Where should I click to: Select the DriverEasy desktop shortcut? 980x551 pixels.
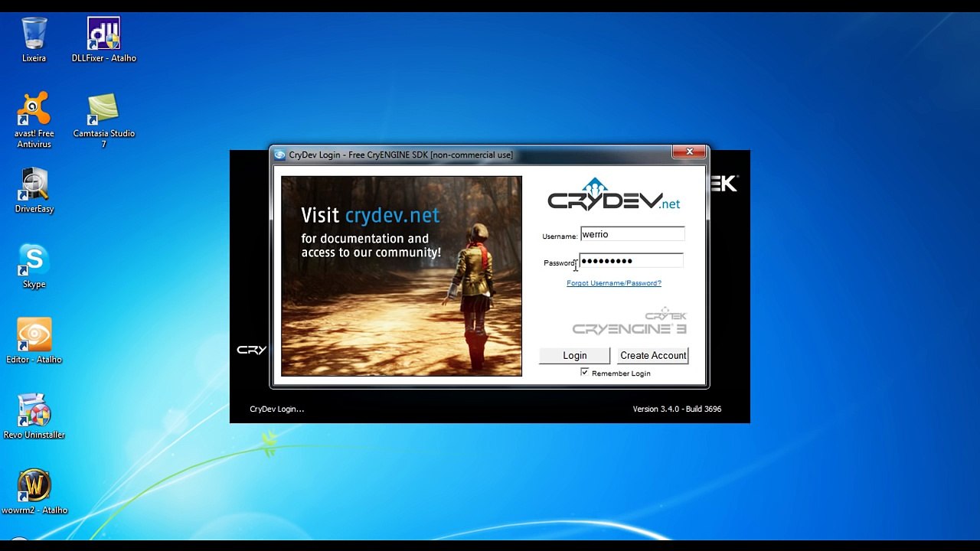(34, 191)
